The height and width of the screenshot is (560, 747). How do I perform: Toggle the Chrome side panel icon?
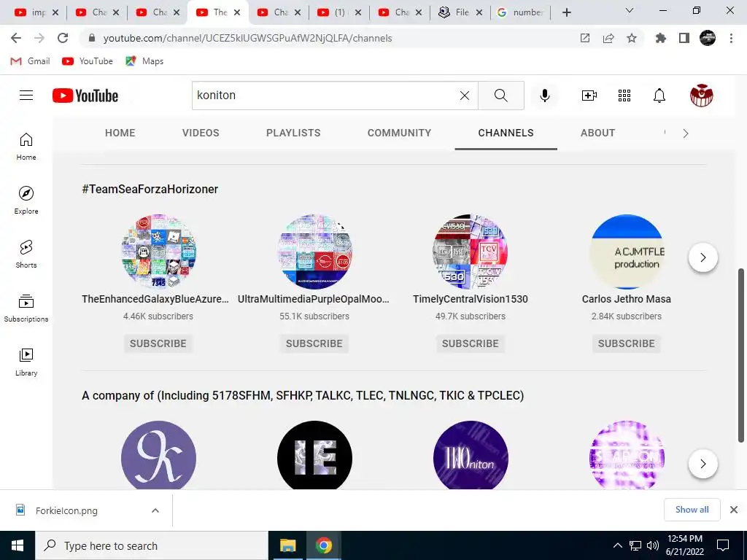684,38
